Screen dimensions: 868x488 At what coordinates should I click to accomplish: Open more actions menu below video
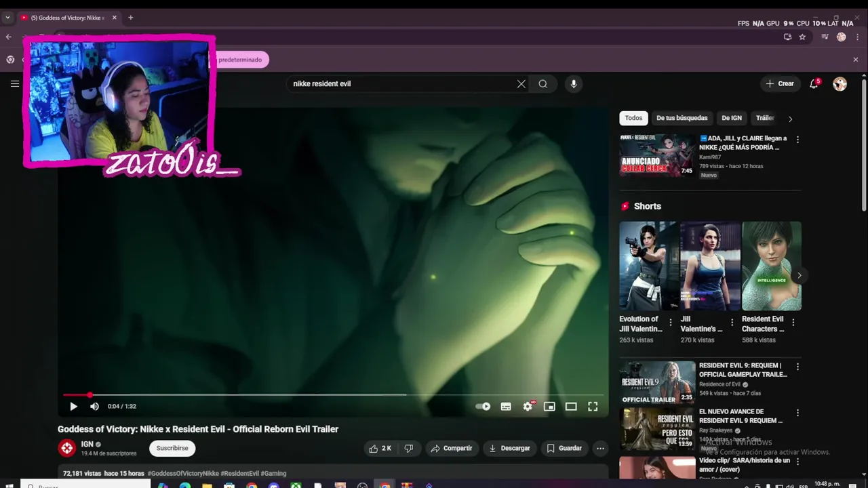click(x=600, y=448)
